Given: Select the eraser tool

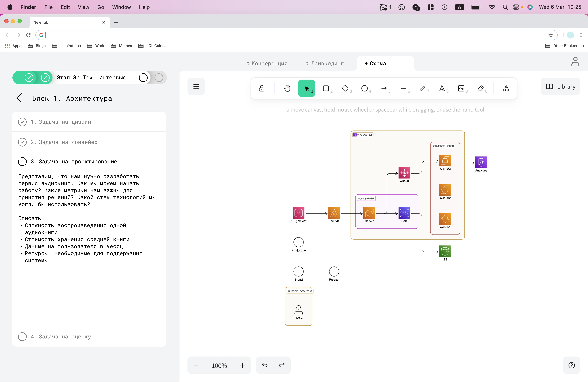Looking at the screenshot, I should pyautogui.click(x=481, y=88).
